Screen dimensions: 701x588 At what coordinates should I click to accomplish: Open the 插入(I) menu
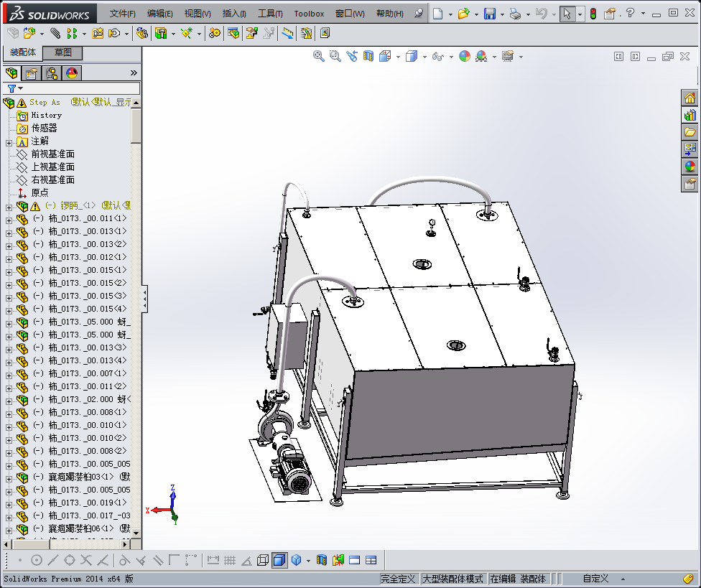click(x=234, y=14)
